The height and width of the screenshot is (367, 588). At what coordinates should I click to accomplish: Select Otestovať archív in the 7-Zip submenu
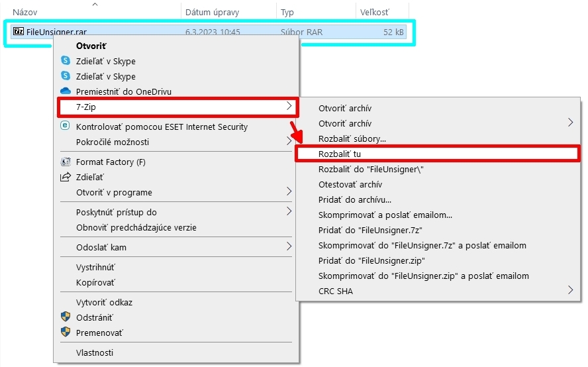(350, 184)
